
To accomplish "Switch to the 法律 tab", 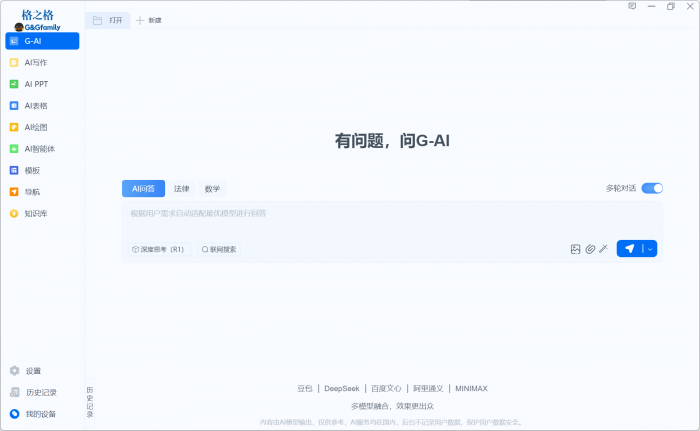I will point(181,188).
